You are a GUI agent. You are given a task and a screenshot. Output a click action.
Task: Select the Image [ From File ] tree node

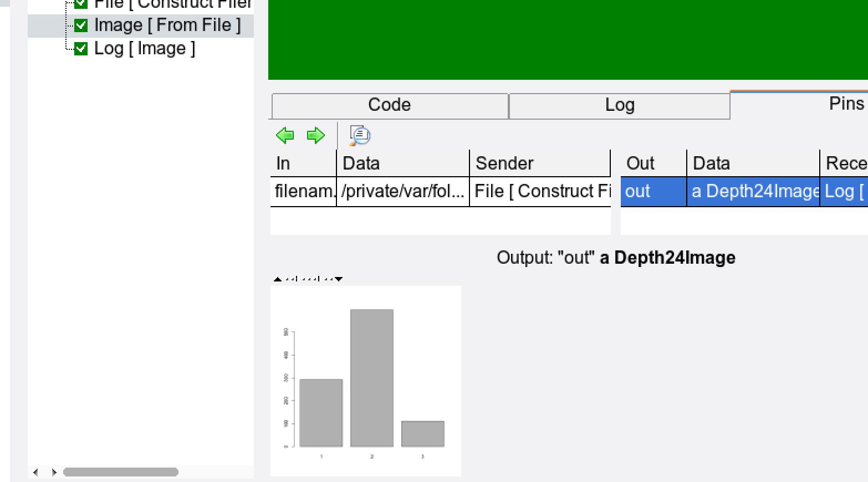click(167, 25)
